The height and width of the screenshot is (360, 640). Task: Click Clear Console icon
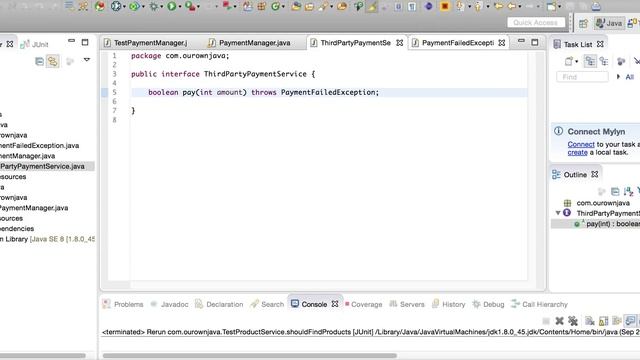coord(589,321)
